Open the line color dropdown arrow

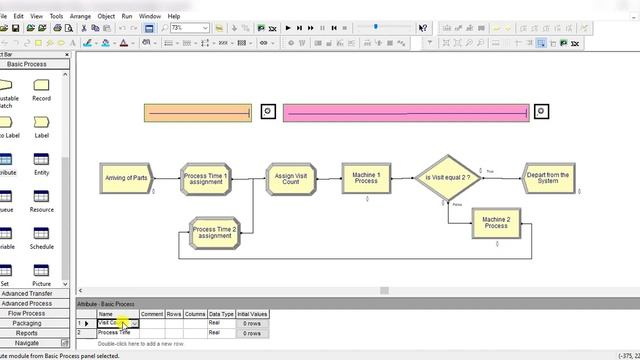(x=96, y=43)
